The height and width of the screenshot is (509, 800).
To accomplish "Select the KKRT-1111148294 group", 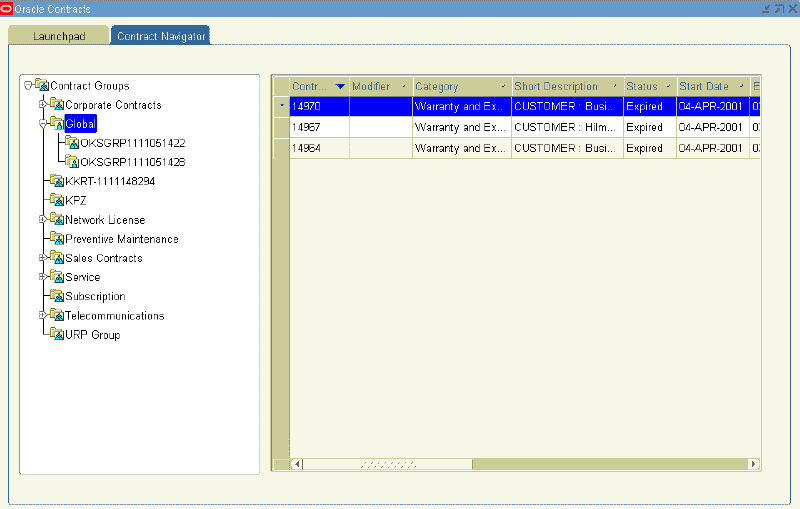I will 110,182.
